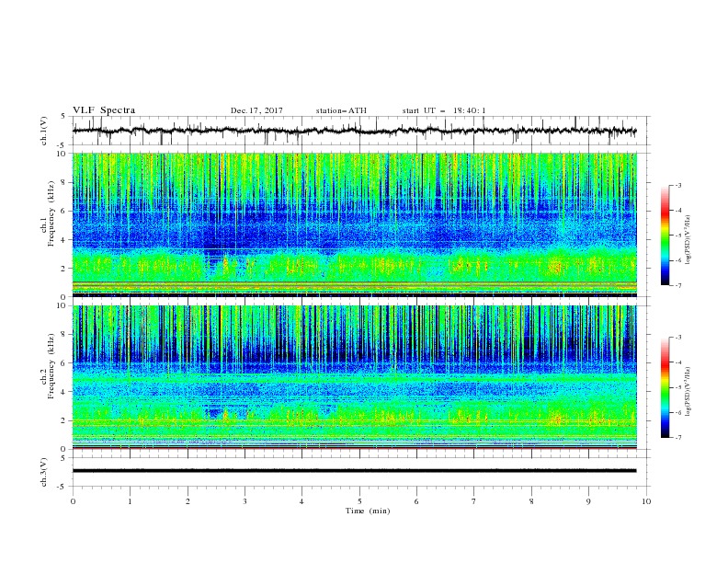Click the ch.1 voltage waveform trace
The width and height of the screenshot is (728, 563).
pyautogui.click(x=354, y=131)
